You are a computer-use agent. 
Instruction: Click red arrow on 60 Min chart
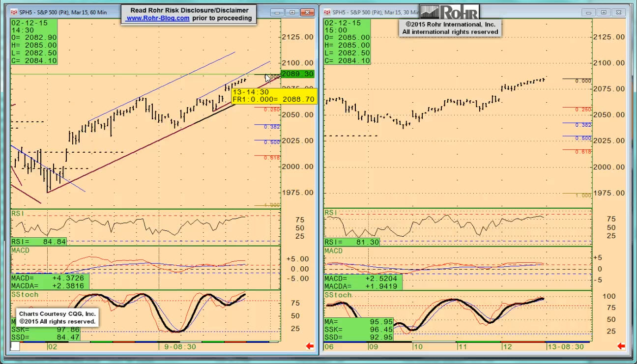(x=310, y=346)
